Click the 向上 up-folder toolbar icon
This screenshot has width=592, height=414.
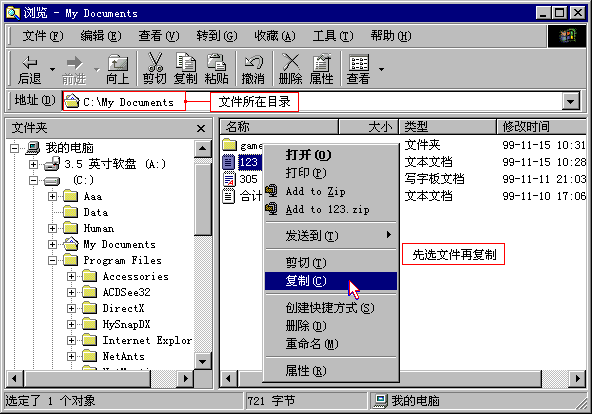point(118,63)
